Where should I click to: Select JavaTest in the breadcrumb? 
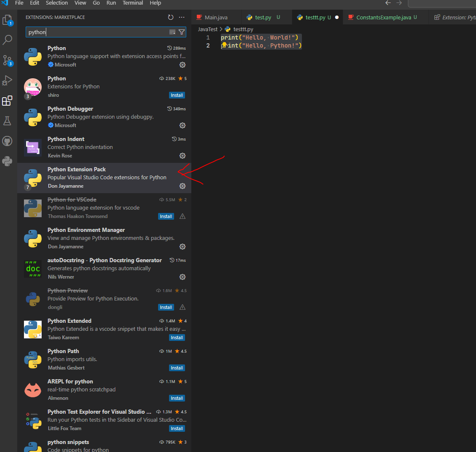click(208, 29)
